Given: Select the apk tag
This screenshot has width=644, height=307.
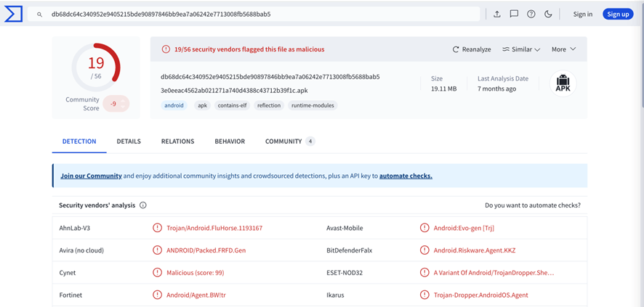Looking at the screenshot, I should point(203,105).
